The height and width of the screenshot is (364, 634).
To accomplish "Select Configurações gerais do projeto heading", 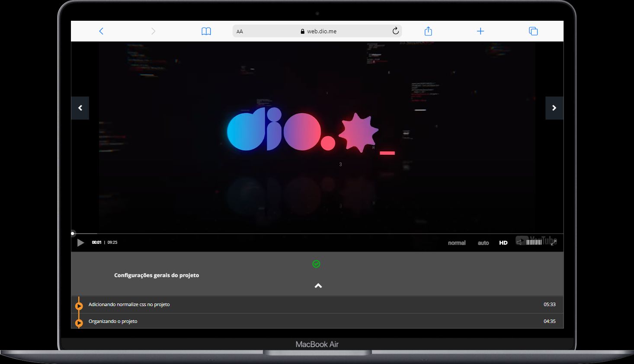I will click(157, 275).
